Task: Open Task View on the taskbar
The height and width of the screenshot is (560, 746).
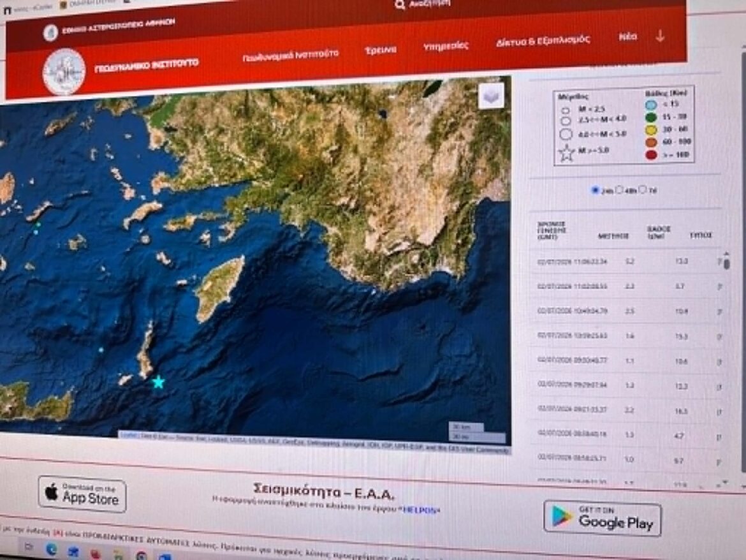Action: (29, 546)
